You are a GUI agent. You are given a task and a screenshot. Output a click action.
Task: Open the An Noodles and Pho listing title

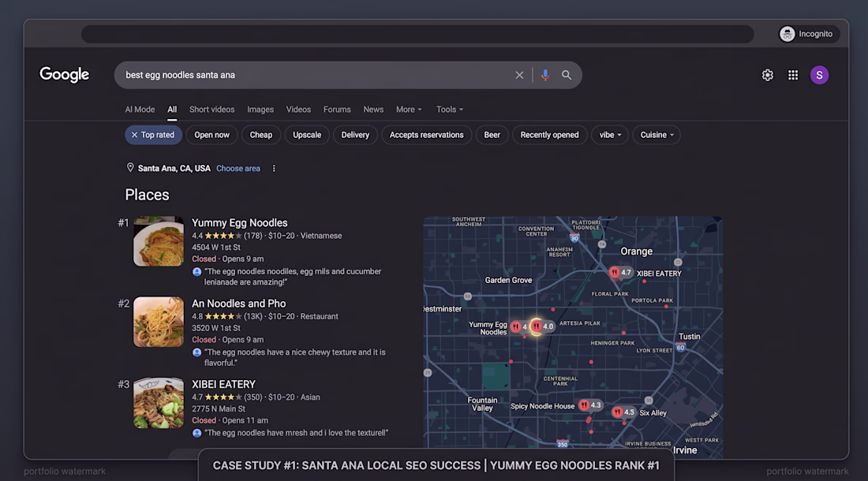[238, 304]
